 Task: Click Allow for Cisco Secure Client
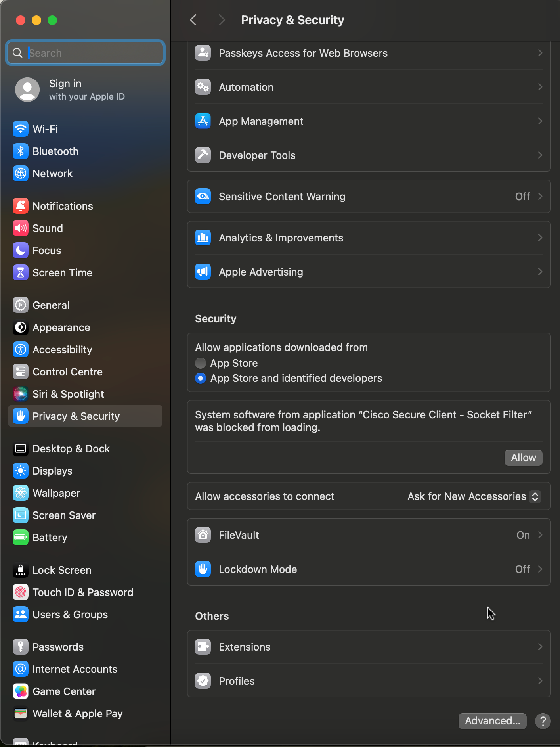(x=523, y=458)
